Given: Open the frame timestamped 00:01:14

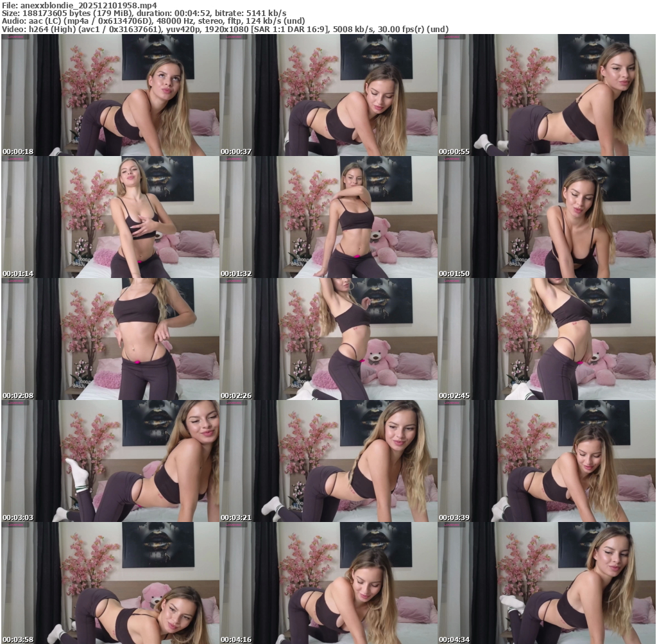Looking at the screenshot, I should (x=110, y=217).
